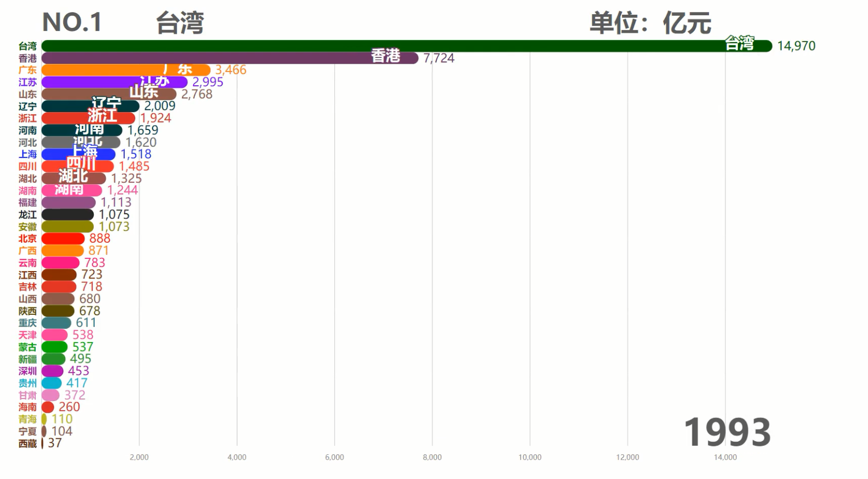The height and width of the screenshot is (479, 868).
Task: Select the 香港 value "7,724"
Action: (x=438, y=58)
